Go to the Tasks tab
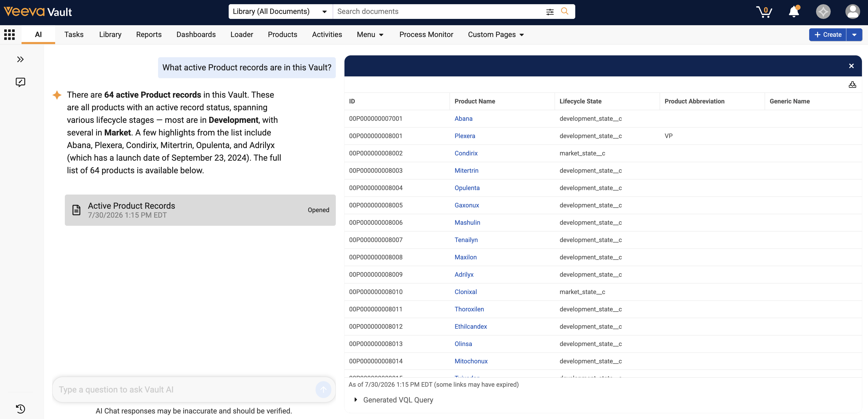This screenshot has width=868, height=419. [74, 34]
